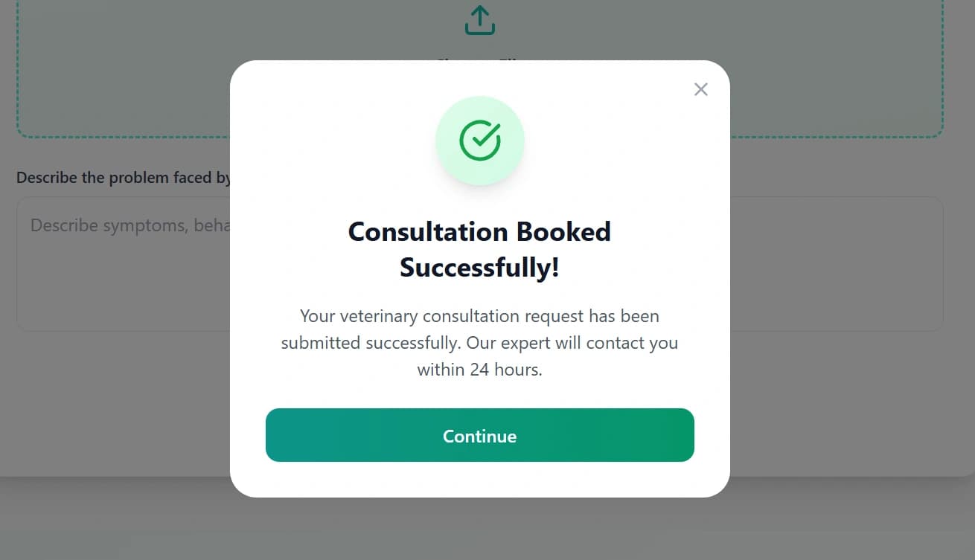The height and width of the screenshot is (560, 975).
Task: Click the bottom area below the Continue button
Action: click(480, 480)
